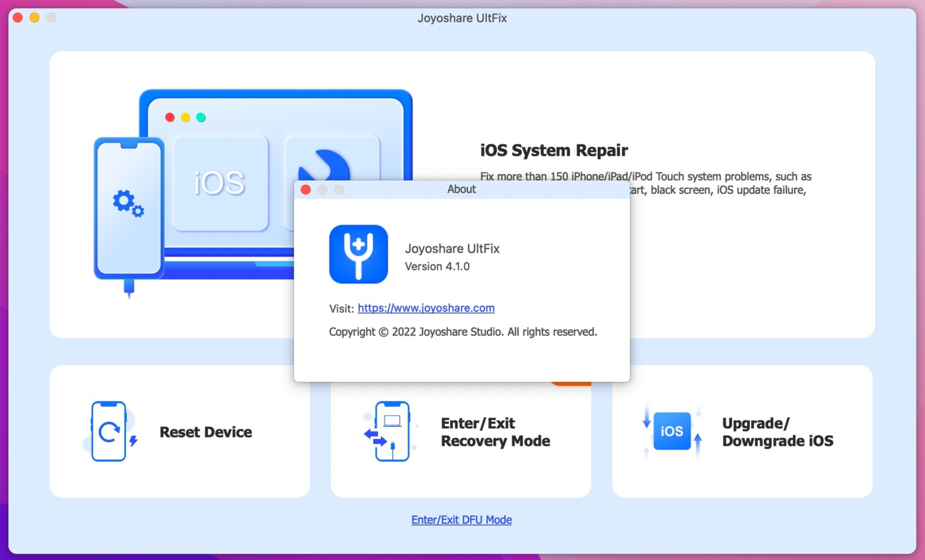
Task: Click the copyright 2022 Joyoshare Studio text
Action: [463, 332]
